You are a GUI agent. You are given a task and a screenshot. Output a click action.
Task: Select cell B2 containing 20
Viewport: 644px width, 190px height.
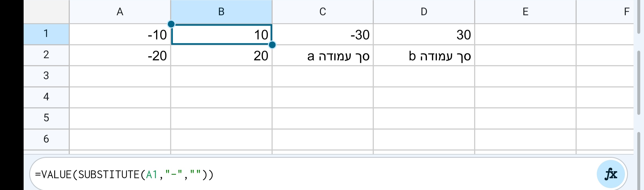(221, 55)
